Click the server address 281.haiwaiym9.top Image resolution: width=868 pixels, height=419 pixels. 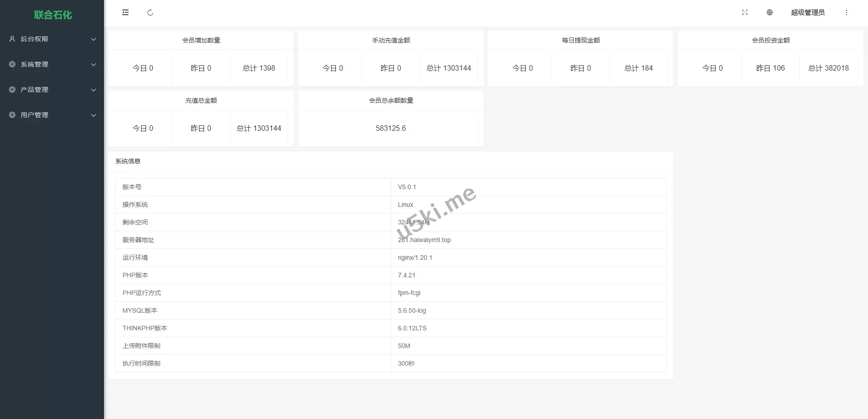coord(424,240)
